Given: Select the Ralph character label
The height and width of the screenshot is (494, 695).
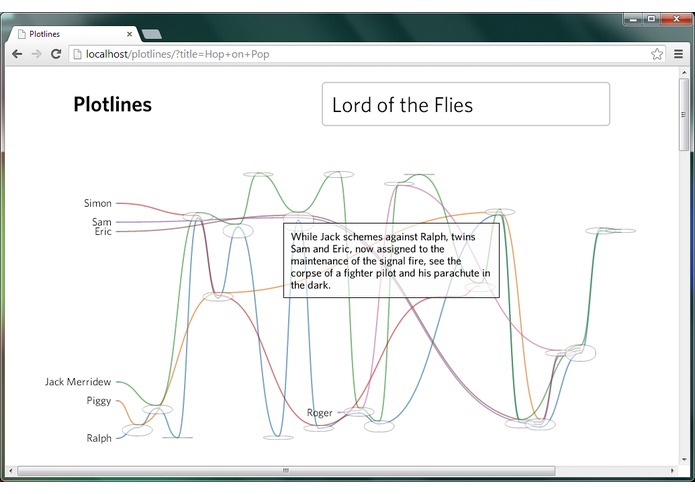Looking at the screenshot, I should click(x=99, y=438).
